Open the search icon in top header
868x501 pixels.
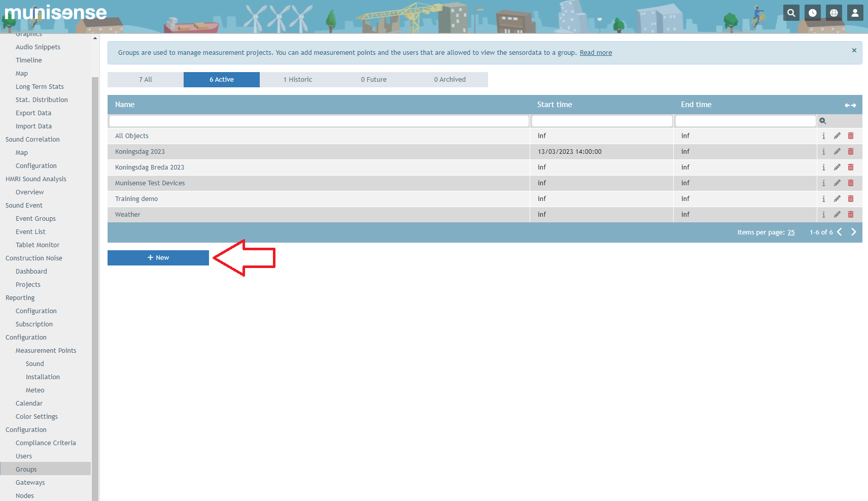tap(791, 13)
